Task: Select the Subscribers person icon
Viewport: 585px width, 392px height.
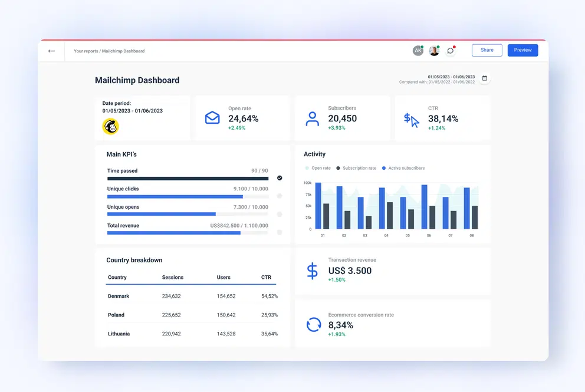Action: pos(311,118)
